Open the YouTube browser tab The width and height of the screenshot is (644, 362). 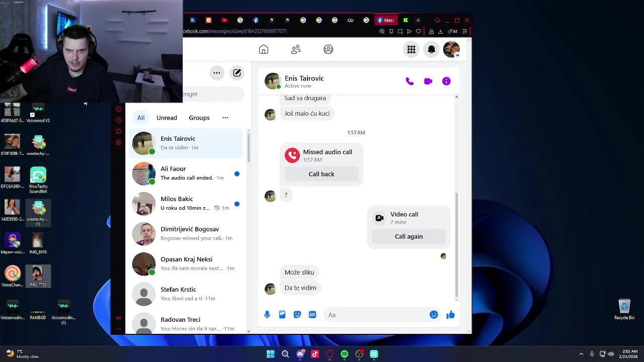(224, 20)
